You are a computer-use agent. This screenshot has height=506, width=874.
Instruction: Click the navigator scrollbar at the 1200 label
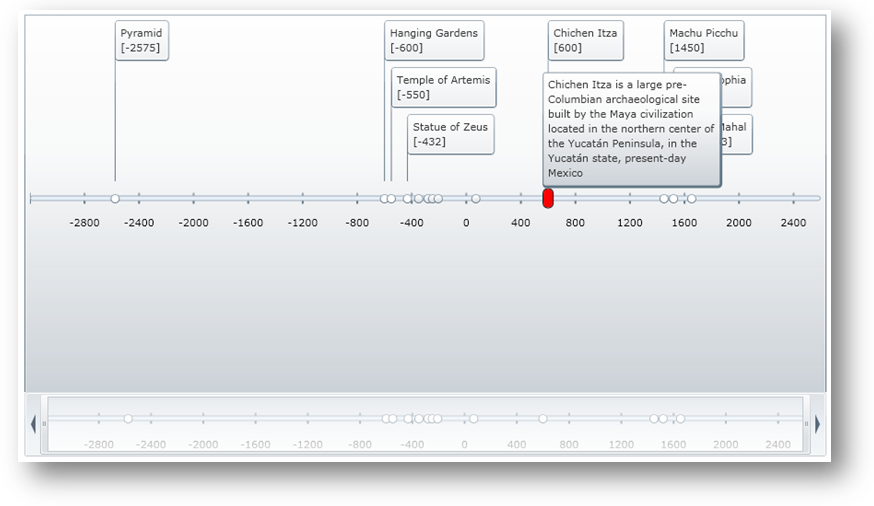[x=621, y=444]
